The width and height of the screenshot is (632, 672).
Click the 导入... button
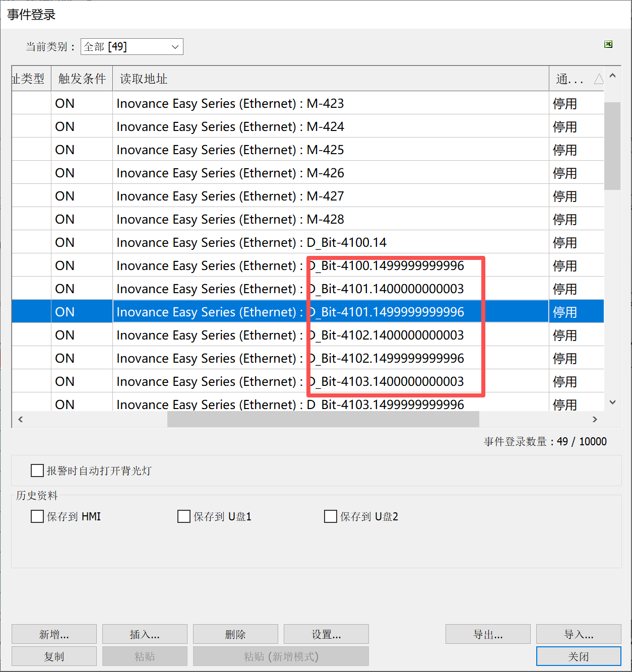click(579, 634)
